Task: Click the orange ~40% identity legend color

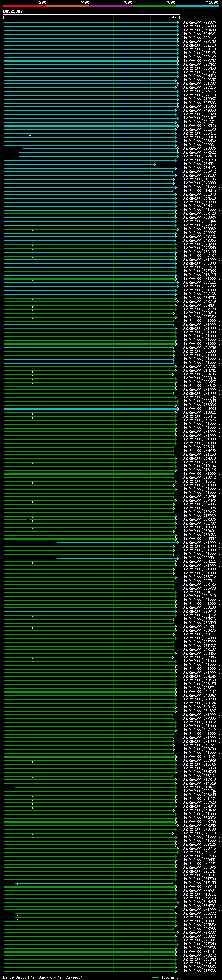Action: (x=68, y=6)
